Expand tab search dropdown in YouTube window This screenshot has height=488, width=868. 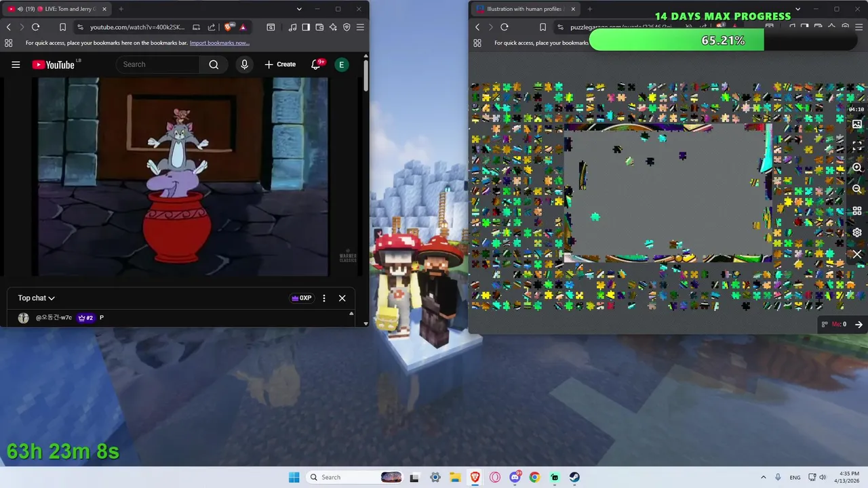click(299, 9)
